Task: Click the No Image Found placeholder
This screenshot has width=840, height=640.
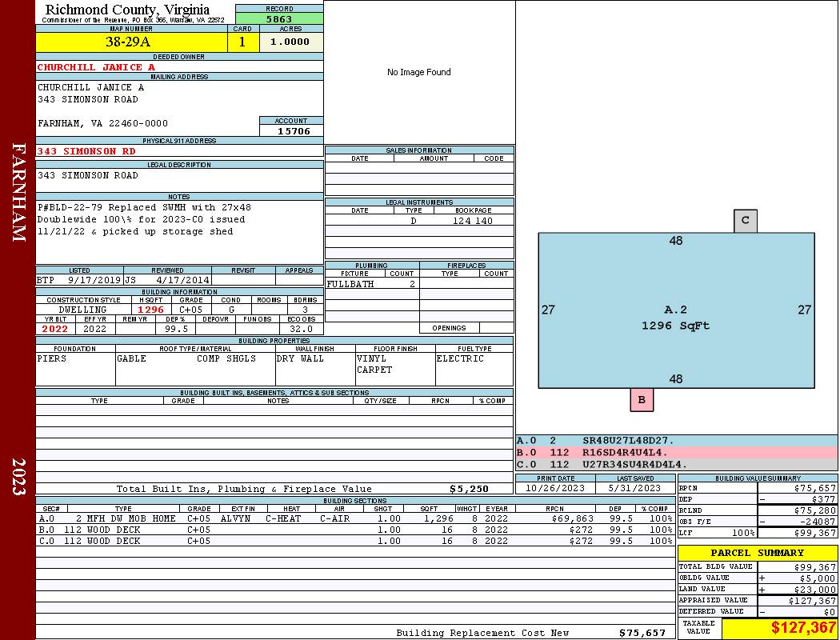Action: point(419,72)
